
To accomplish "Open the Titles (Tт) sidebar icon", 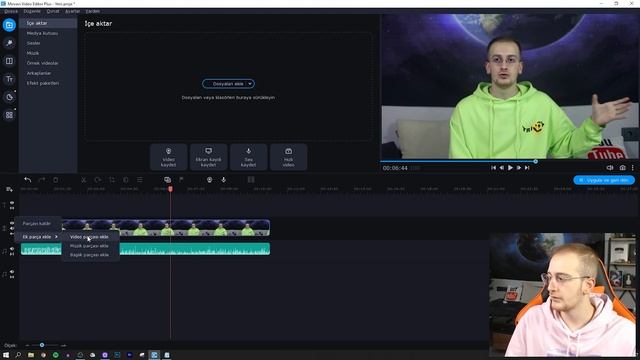I will tap(9, 79).
